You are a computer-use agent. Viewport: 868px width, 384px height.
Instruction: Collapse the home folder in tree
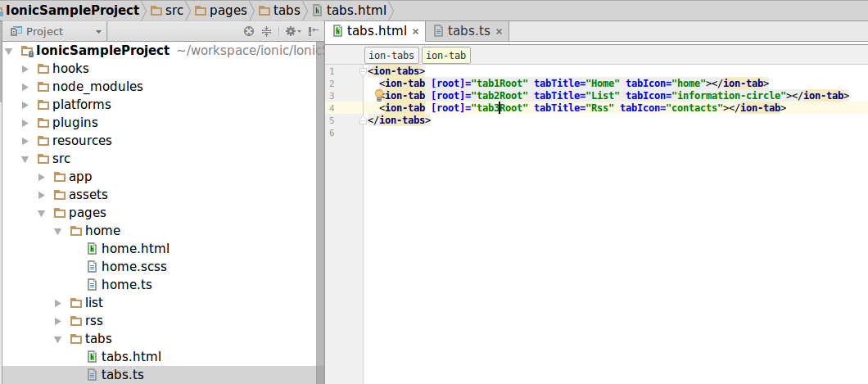58,231
